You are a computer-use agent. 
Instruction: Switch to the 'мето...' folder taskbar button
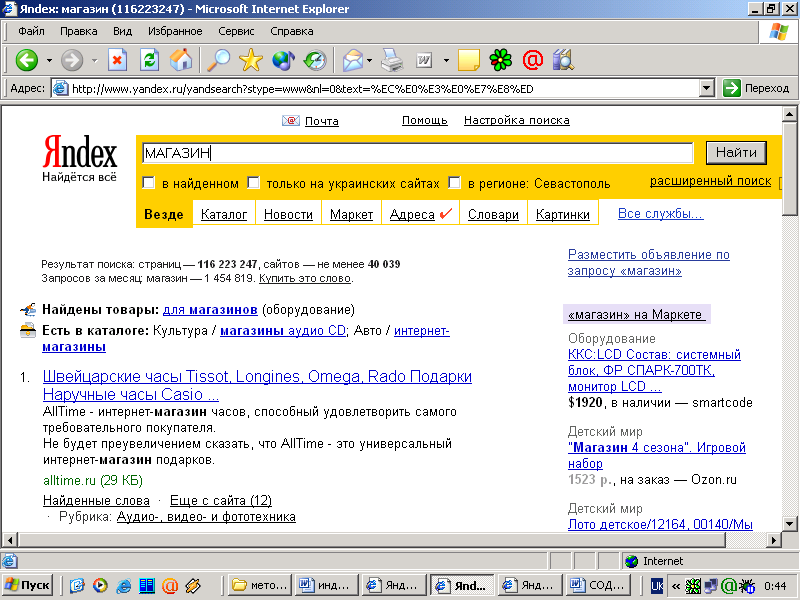click(x=261, y=585)
